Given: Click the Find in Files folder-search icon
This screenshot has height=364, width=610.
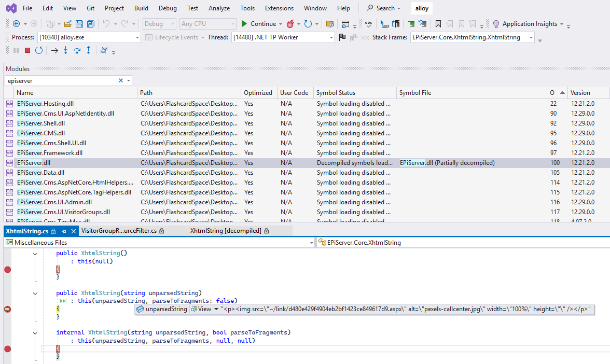Looking at the screenshot, I should point(330,24).
